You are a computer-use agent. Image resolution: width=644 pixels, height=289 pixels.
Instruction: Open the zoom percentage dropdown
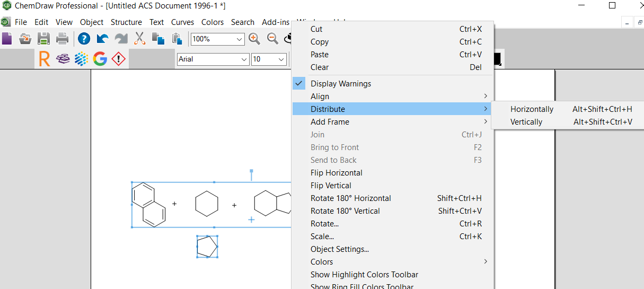click(x=239, y=39)
